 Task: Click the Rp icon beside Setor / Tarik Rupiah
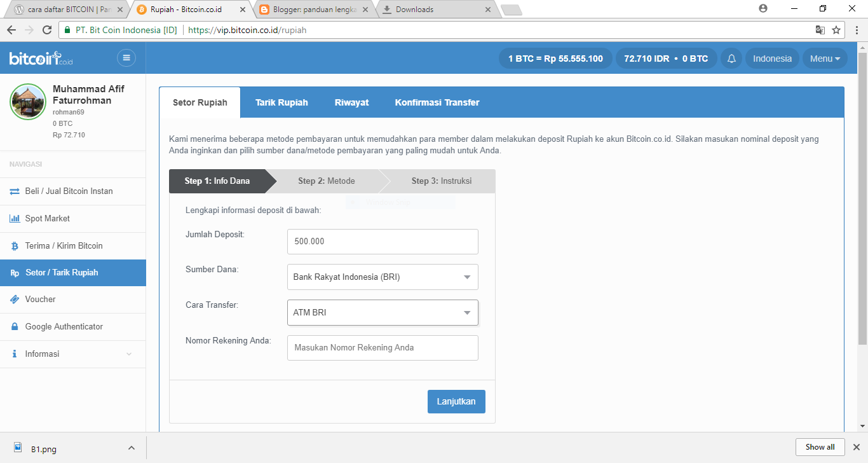15,273
